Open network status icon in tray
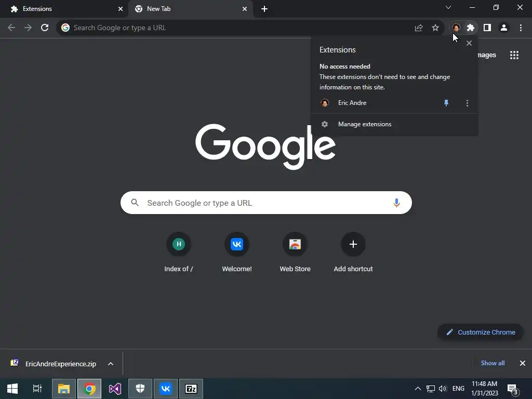 (x=431, y=389)
